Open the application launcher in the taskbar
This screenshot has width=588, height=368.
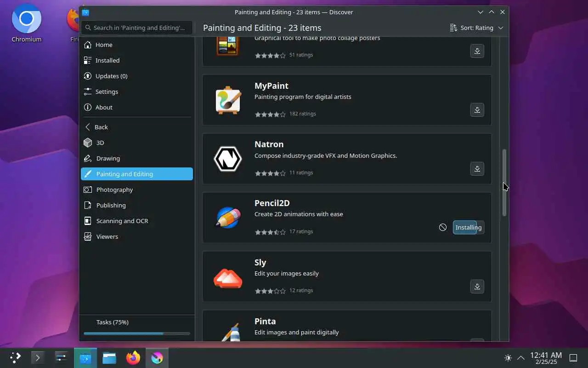tap(15, 357)
